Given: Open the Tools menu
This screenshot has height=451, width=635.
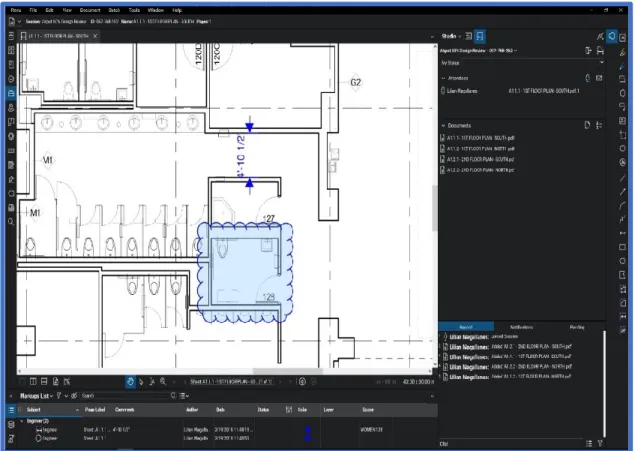Looking at the screenshot, I should click(134, 10).
